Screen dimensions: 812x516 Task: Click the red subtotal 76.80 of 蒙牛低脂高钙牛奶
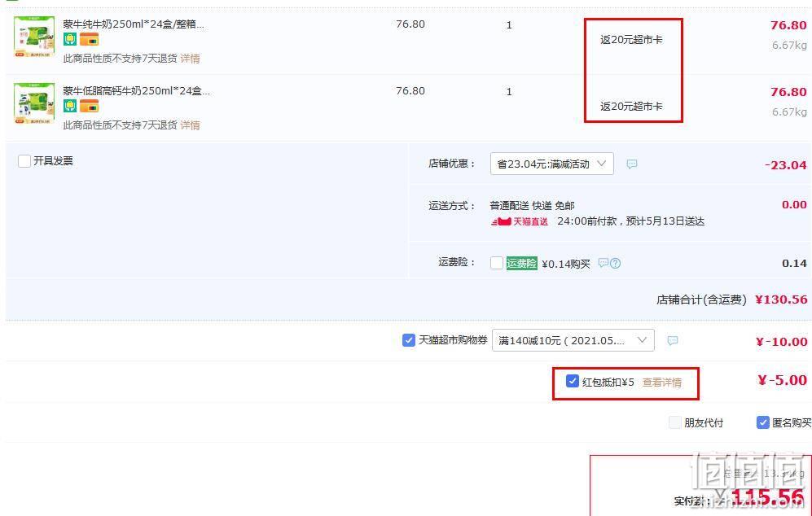click(788, 92)
